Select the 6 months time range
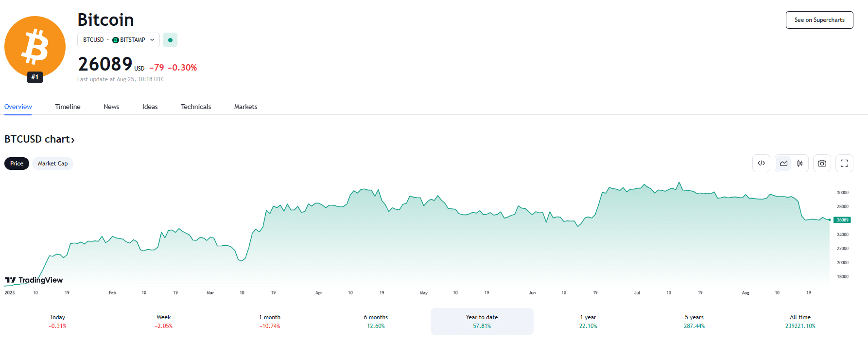Screen dimensions: 868x346 click(x=376, y=321)
